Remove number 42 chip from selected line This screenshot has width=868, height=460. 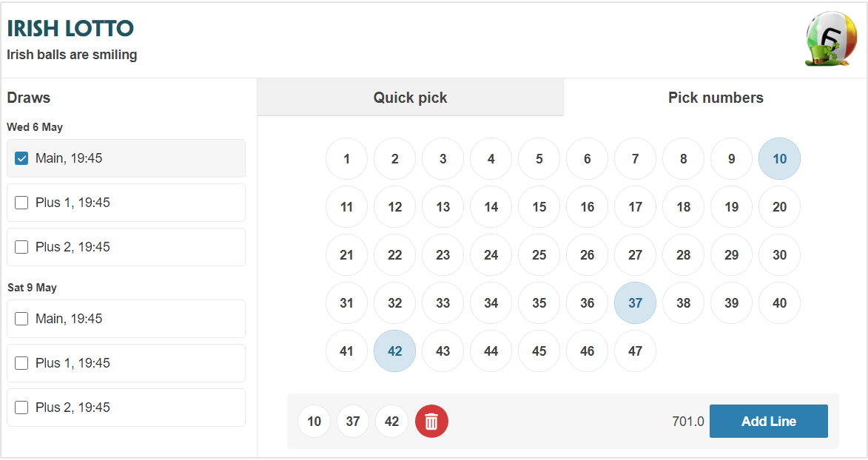click(x=391, y=421)
